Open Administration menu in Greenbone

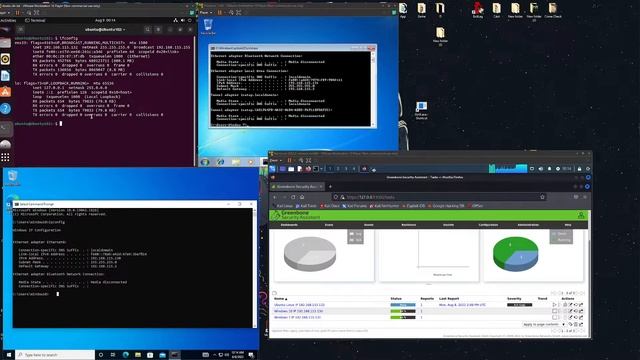[528, 225]
